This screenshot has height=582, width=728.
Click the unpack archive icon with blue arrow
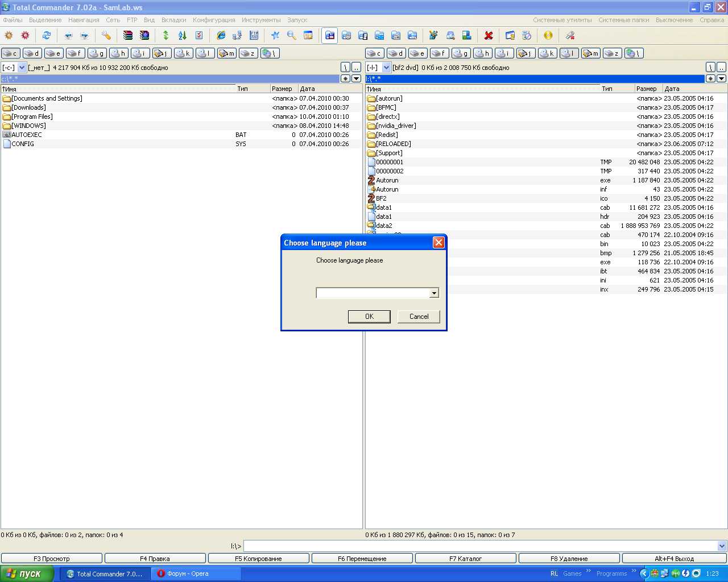point(144,35)
